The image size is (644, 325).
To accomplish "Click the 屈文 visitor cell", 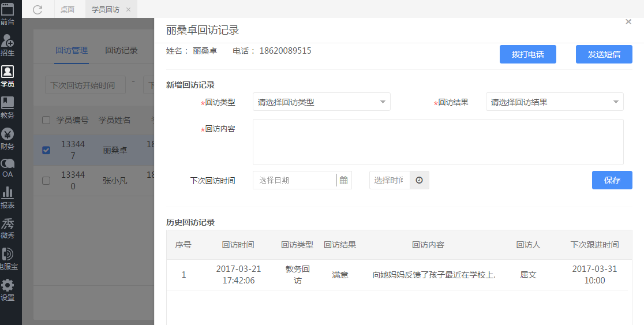I will 528,275.
